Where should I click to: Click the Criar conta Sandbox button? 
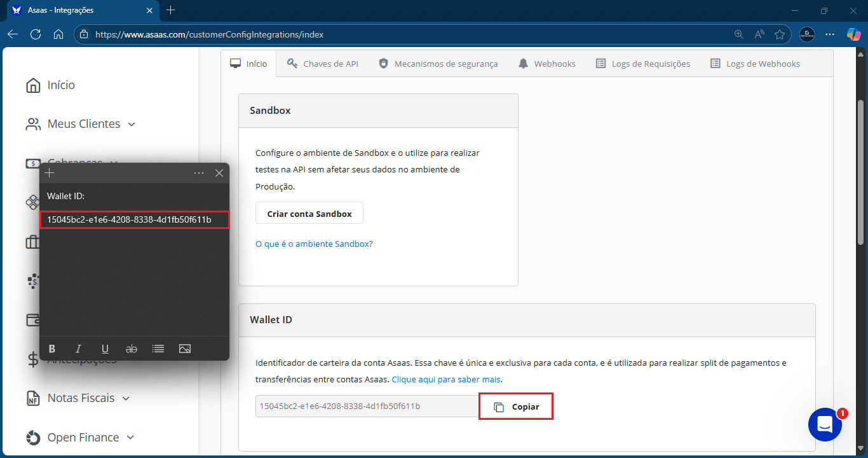coord(309,213)
